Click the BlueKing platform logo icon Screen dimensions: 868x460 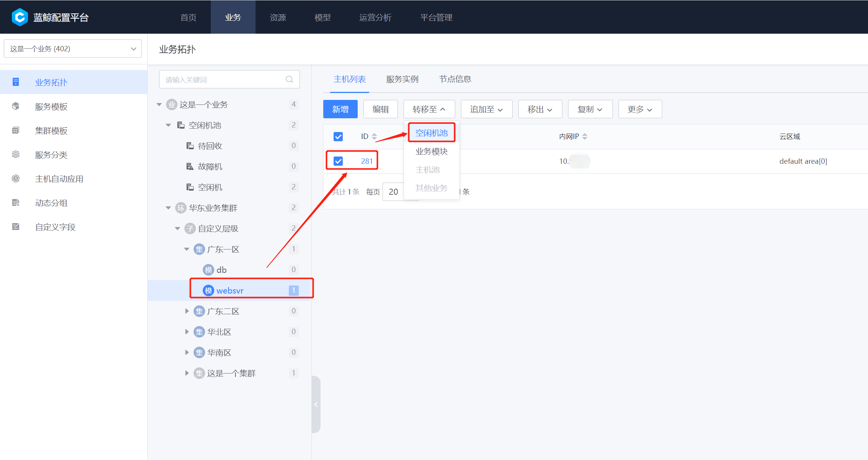pos(20,17)
